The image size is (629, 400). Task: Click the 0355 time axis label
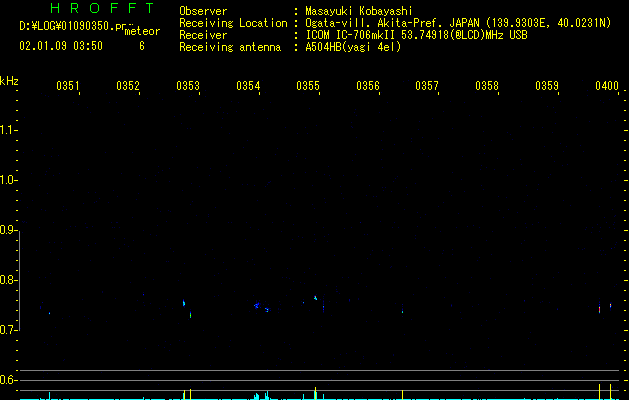click(308, 86)
